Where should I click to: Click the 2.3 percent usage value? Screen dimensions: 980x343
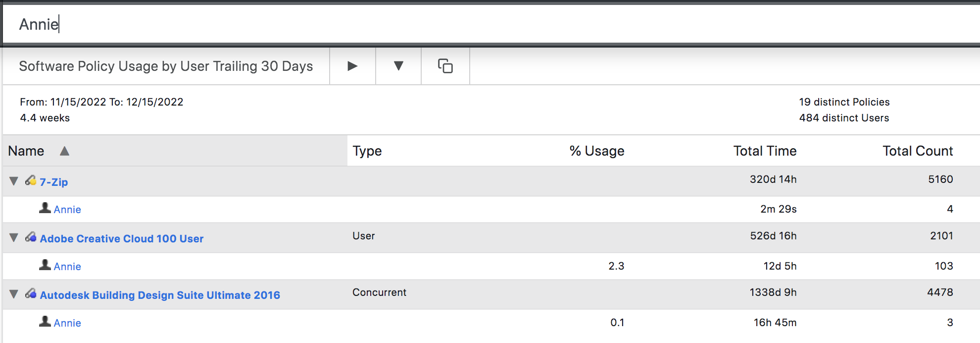616,266
